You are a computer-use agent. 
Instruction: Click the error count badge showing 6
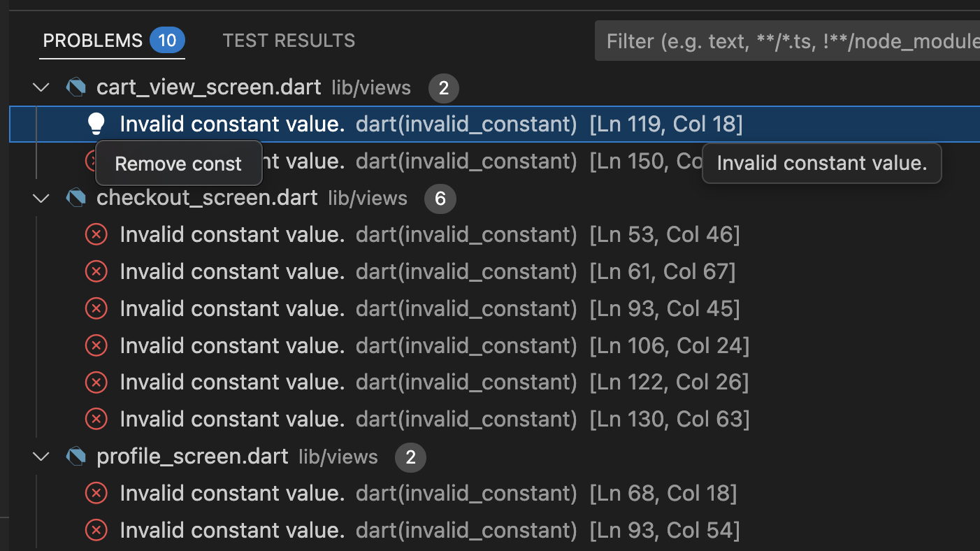[x=440, y=199]
